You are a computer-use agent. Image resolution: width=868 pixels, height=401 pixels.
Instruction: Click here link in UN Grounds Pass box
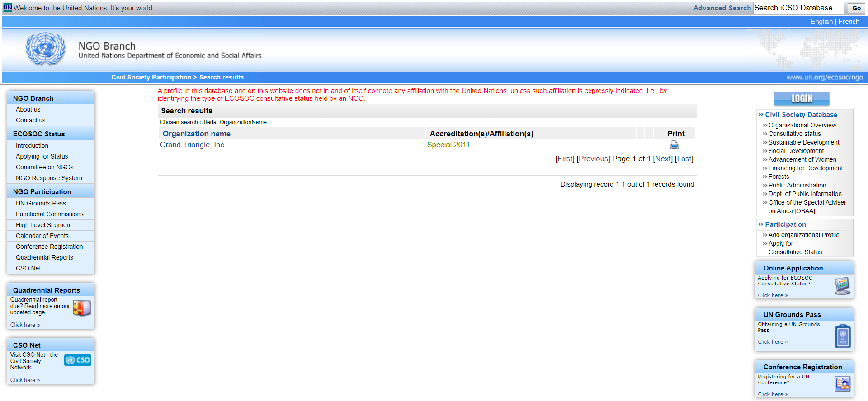[x=773, y=342]
